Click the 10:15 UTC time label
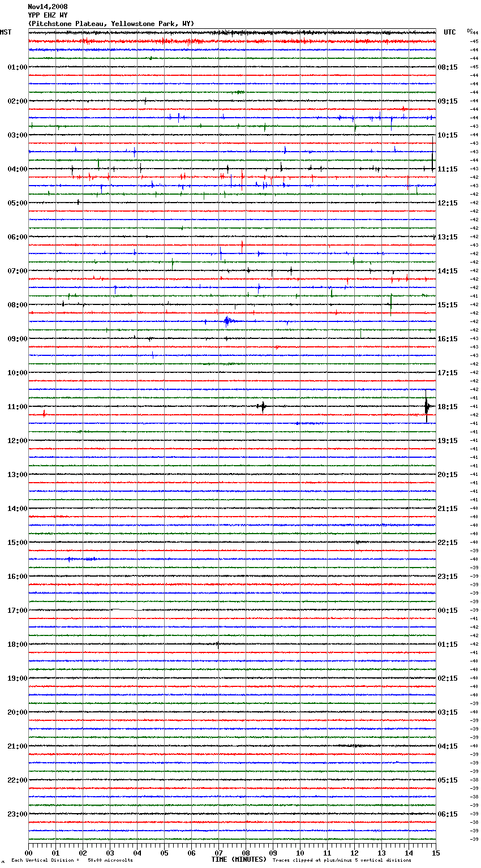The image size is (481, 868). (448, 135)
